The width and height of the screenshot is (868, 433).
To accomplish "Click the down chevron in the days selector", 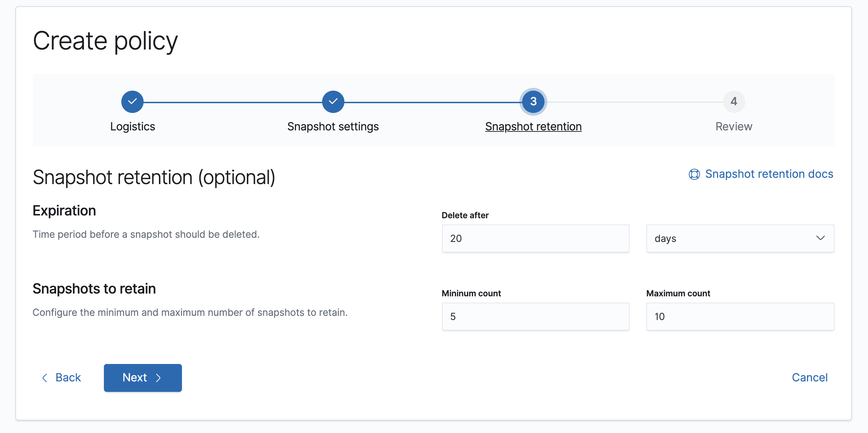I will pos(820,238).
